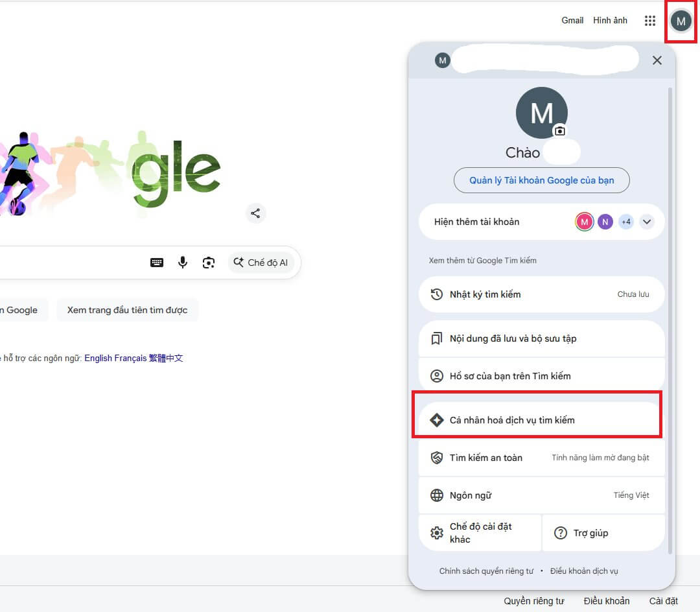Click the Chế độ AI button
Screen dimensions: 700x612
click(261, 263)
